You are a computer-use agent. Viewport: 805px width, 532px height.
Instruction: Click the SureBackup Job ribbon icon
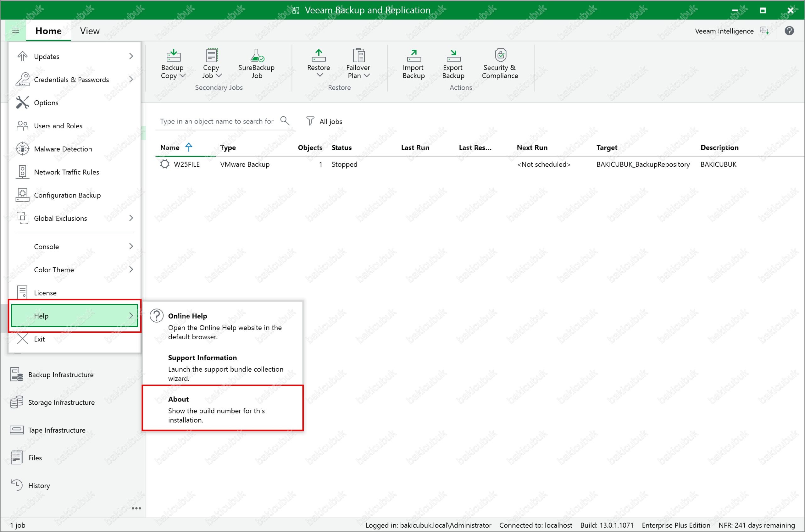pyautogui.click(x=257, y=56)
